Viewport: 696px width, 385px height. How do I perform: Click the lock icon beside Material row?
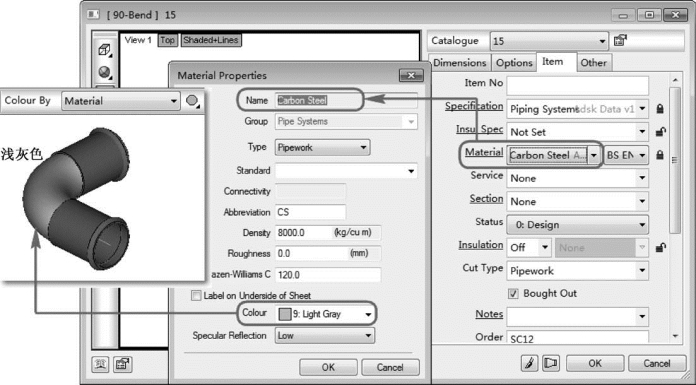point(660,155)
